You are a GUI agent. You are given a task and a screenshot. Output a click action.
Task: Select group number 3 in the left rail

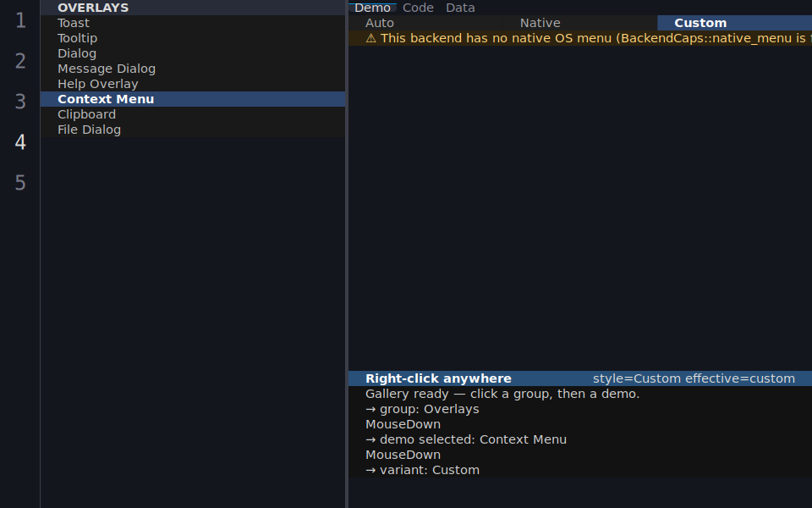[x=20, y=102]
